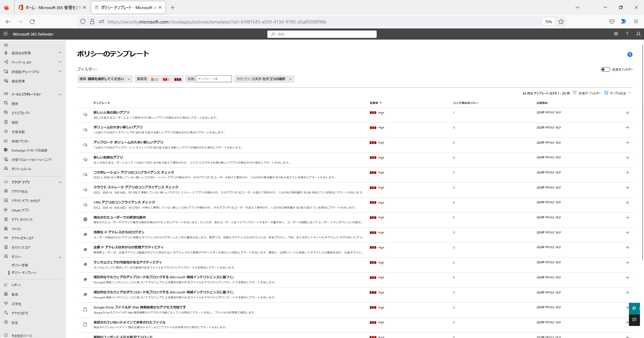Click the blue help circle icon on the page

[630, 54]
